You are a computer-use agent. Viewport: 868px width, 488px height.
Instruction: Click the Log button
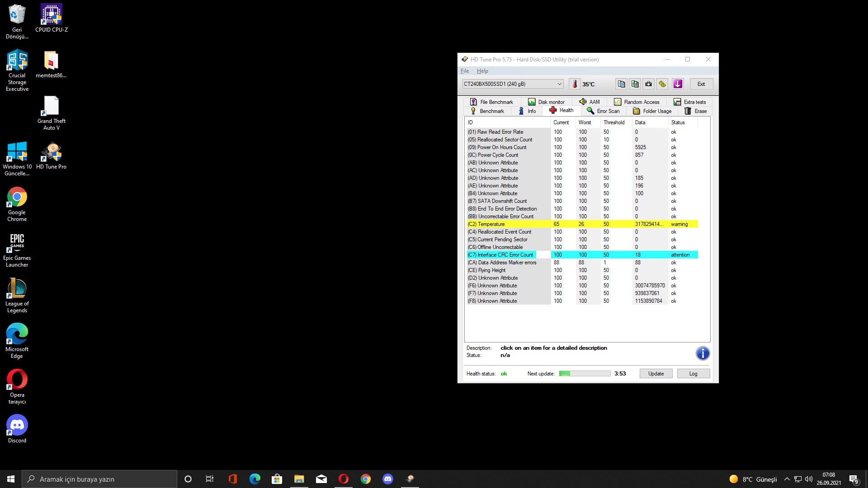tap(693, 374)
